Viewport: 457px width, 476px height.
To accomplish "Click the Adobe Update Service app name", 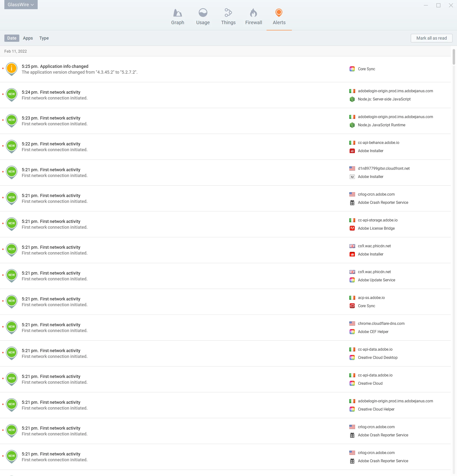I will [x=376, y=280].
